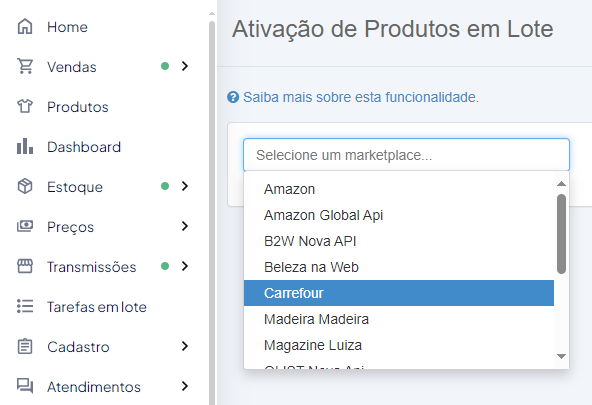
Task: Click the Transmissões storefront icon
Action: 25,266
